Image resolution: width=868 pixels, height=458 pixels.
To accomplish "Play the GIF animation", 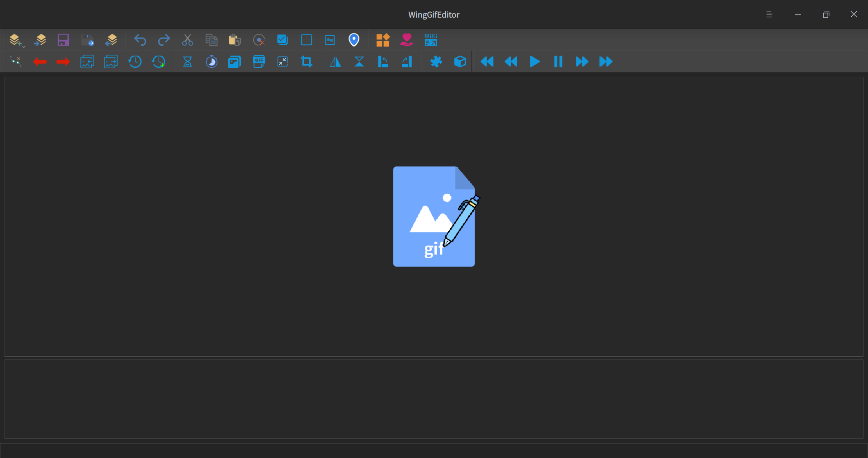I will [x=535, y=61].
